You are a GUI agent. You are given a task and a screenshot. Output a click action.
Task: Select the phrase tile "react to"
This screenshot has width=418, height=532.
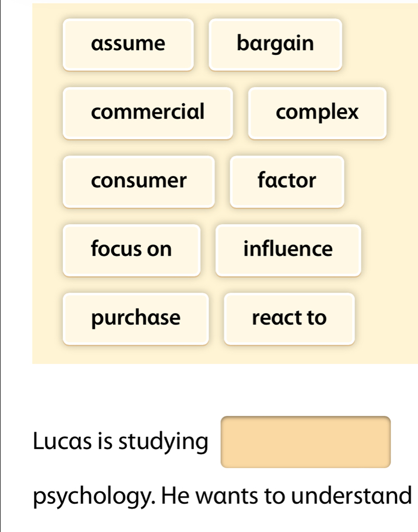289,318
